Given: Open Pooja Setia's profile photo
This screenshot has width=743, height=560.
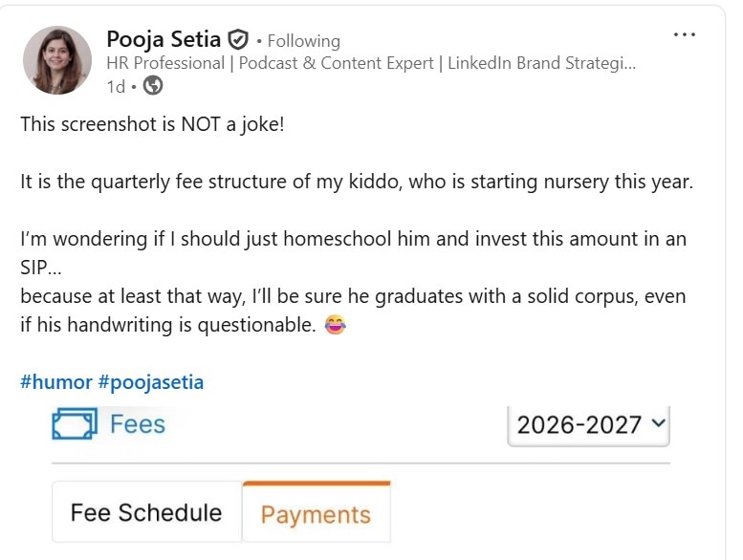Looking at the screenshot, I should click(x=57, y=60).
